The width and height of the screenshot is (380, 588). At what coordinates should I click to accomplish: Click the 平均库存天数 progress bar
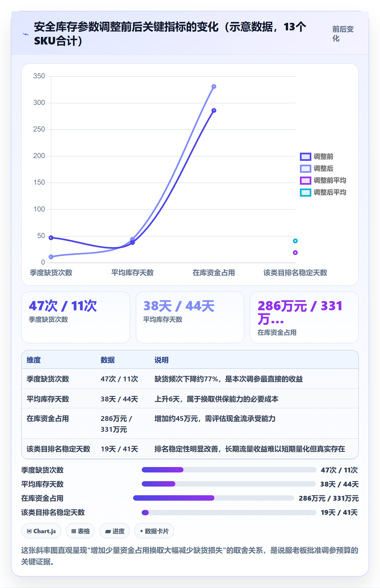(229, 484)
